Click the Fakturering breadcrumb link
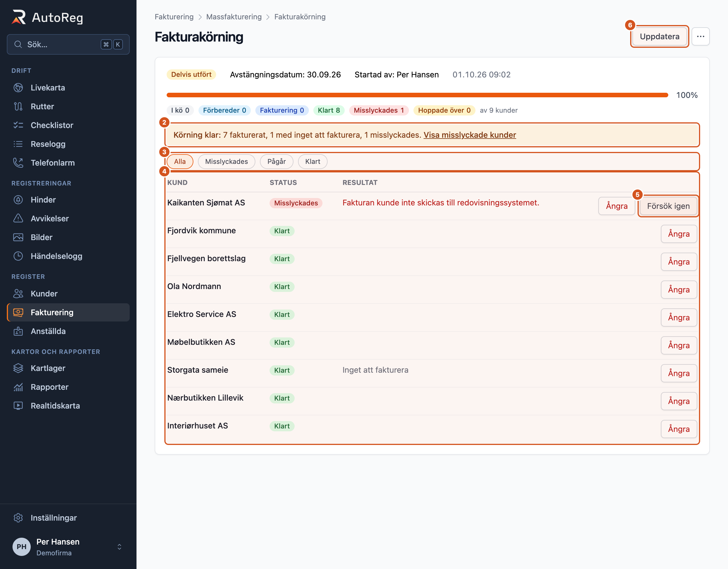This screenshot has height=569, width=728. [174, 17]
